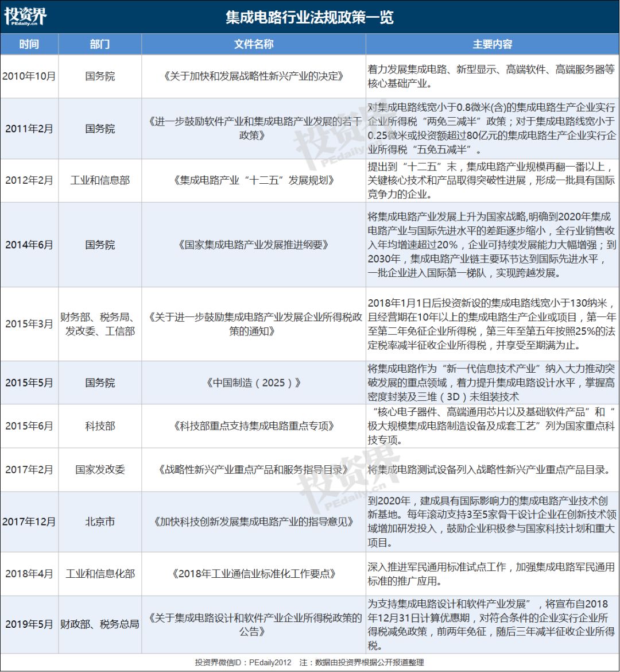Click the 2014年6月 date cell
620x672 pixels.
tap(29, 245)
